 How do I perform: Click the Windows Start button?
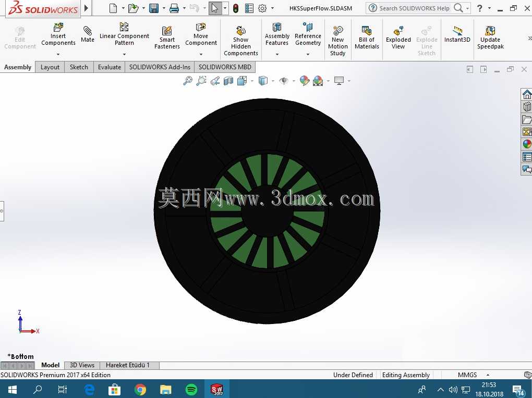(13, 390)
